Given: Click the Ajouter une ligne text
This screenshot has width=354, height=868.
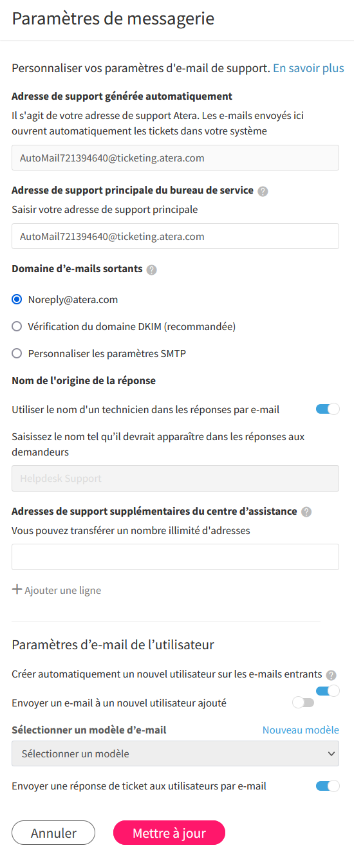Looking at the screenshot, I should click(62, 590).
